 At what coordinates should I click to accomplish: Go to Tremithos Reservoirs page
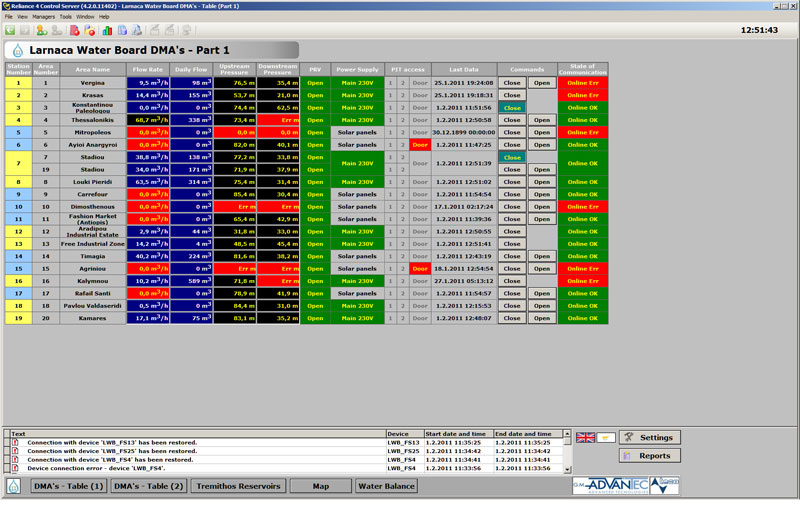click(x=237, y=486)
